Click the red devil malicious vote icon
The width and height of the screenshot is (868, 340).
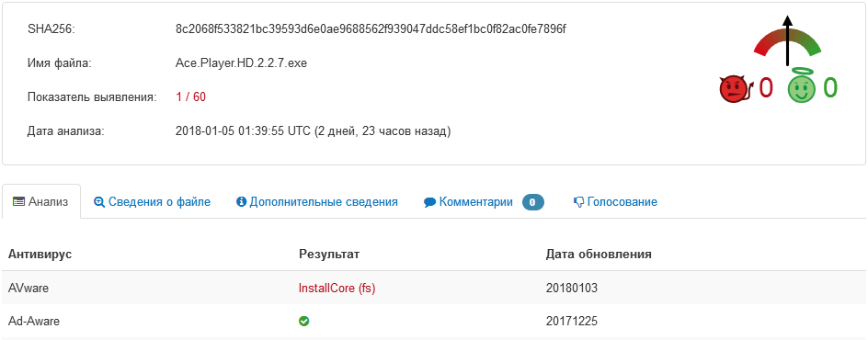click(x=737, y=89)
